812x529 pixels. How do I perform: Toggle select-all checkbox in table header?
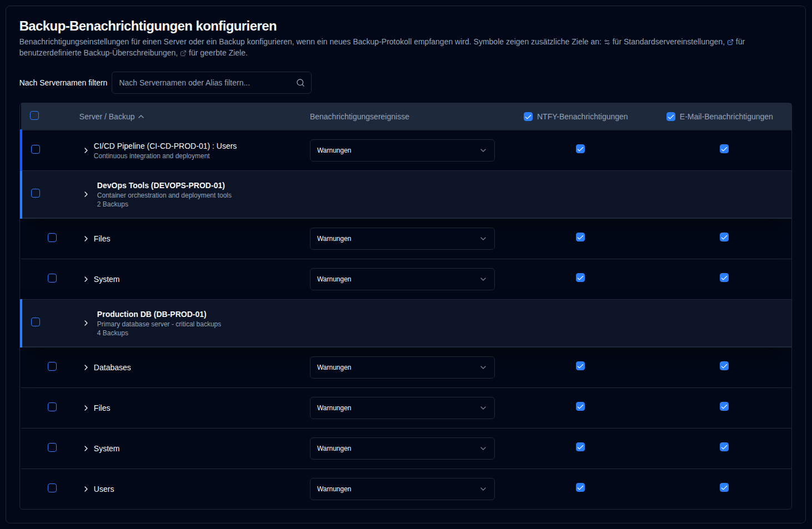[x=34, y=115]
